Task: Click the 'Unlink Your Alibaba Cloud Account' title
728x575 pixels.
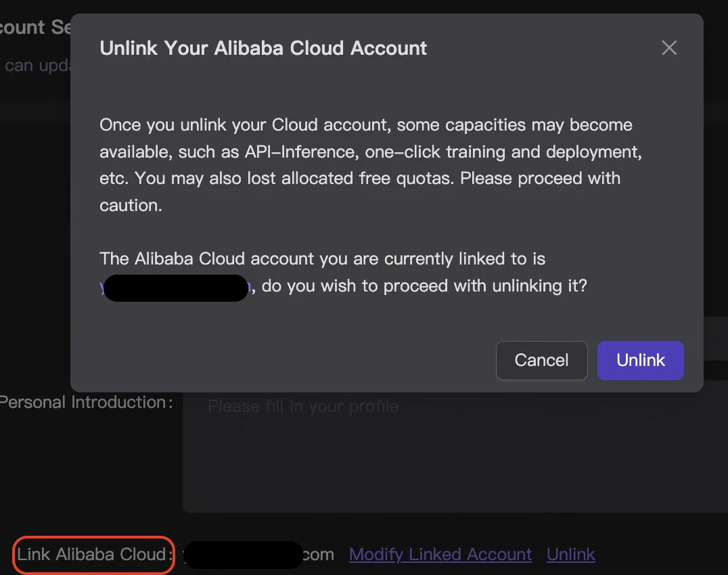Action: tap(263, 48)
